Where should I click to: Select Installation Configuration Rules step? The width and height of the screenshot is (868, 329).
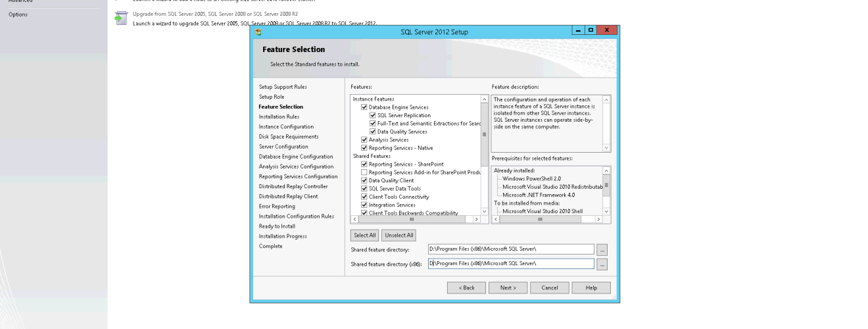pyautogui.click(x=297, y=216)
